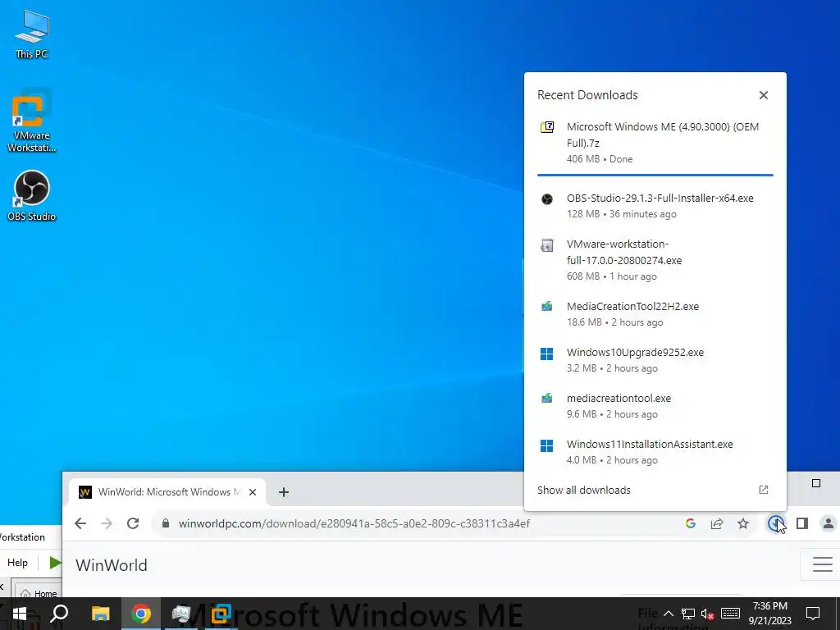Open mediacreationtool.exe download entry
This screenshot has width=840, height=630.
[655, 406]
